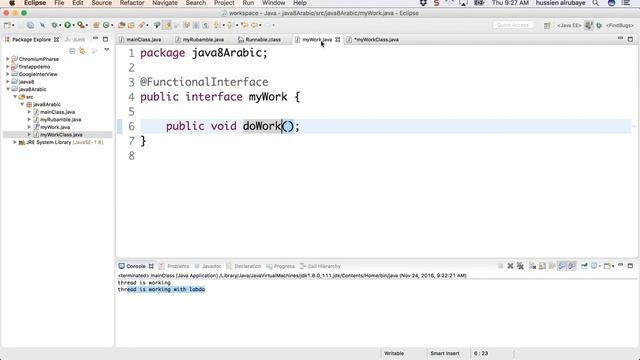The image size is (640, 360).
Task: Expand the jaava8 project
Action: coord(8,82)
